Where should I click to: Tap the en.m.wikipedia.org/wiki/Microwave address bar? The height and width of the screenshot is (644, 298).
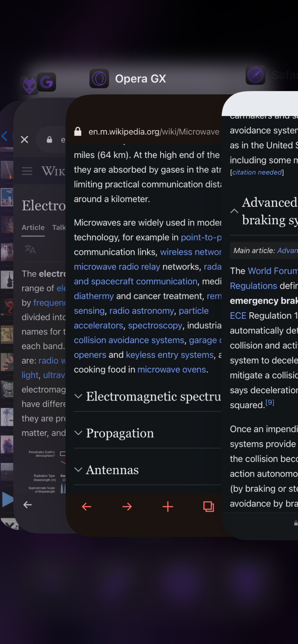point(147,131)
